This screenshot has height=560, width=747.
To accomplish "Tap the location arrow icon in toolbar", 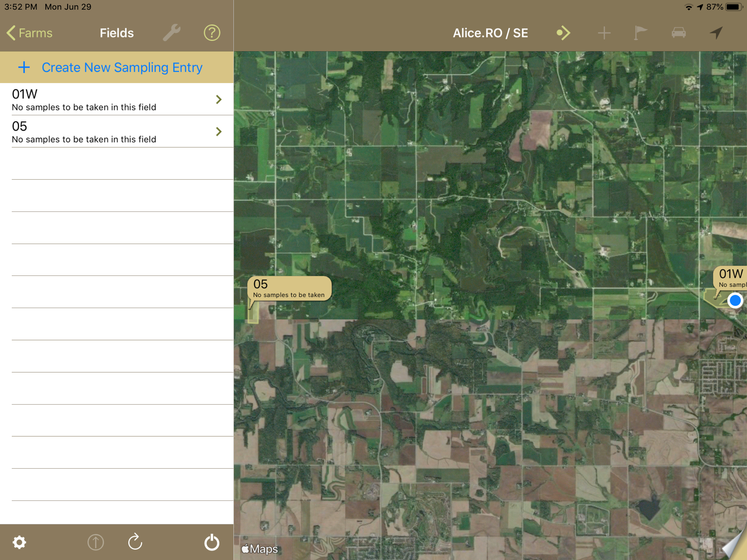I will [x=716, y=33].
